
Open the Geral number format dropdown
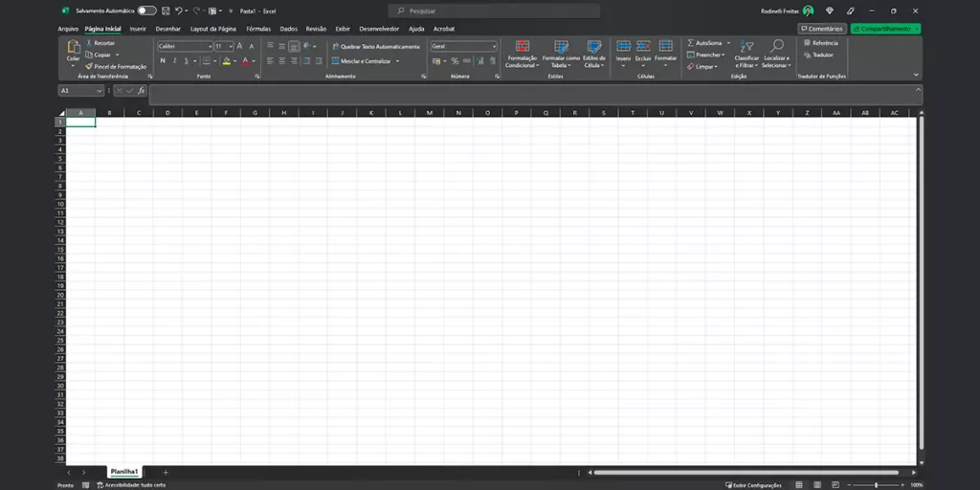click(x=494, y=46)
